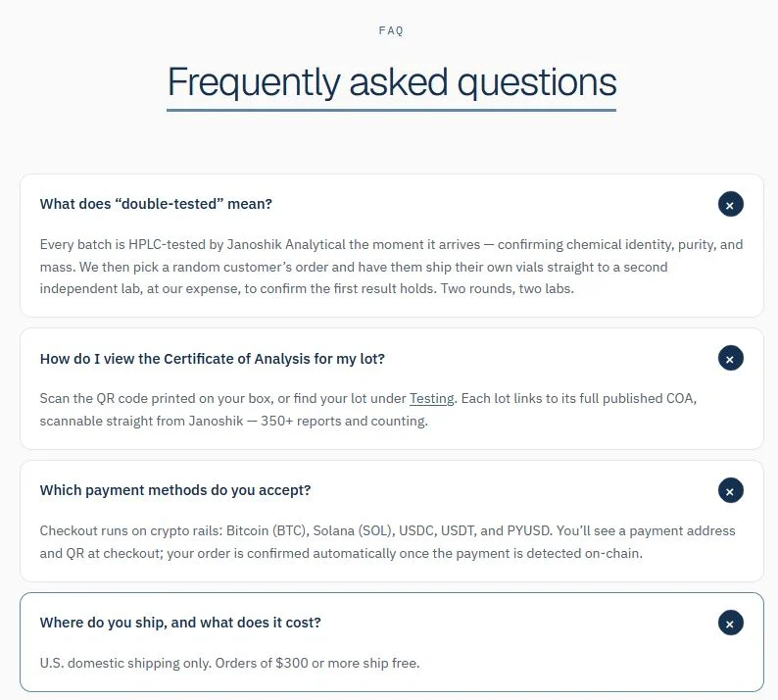Click the HPLC-tested Janoshik Analytical answer paragraph

pyautogui.click(x=391, y=267)
